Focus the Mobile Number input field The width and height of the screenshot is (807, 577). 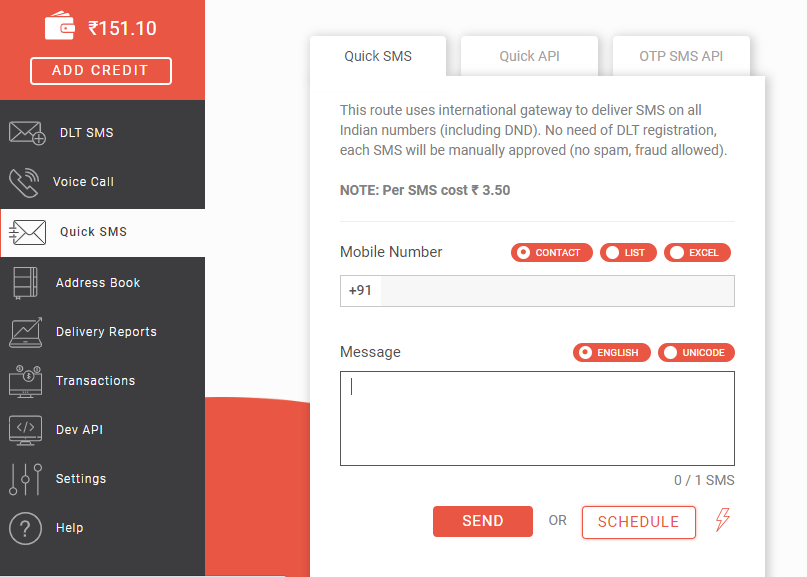(556, 291)
